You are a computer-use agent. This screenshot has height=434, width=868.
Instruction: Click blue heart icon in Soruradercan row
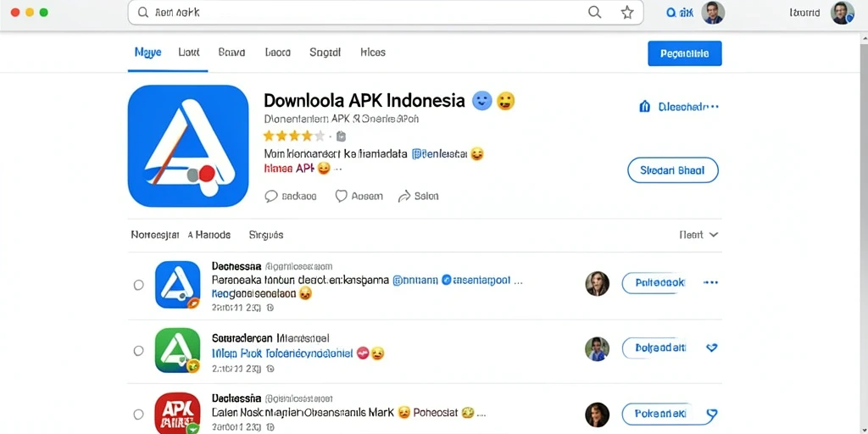tap(712, 348)
